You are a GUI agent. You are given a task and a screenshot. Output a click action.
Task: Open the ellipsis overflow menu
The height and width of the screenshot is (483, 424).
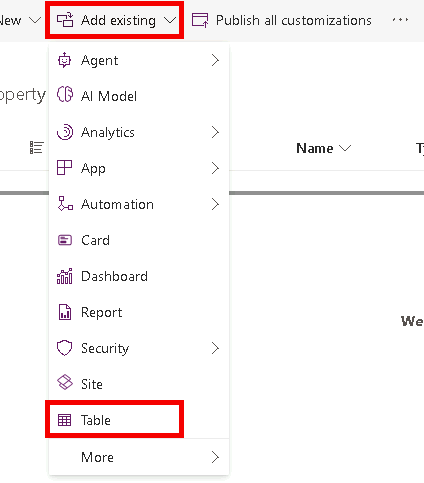400,20
